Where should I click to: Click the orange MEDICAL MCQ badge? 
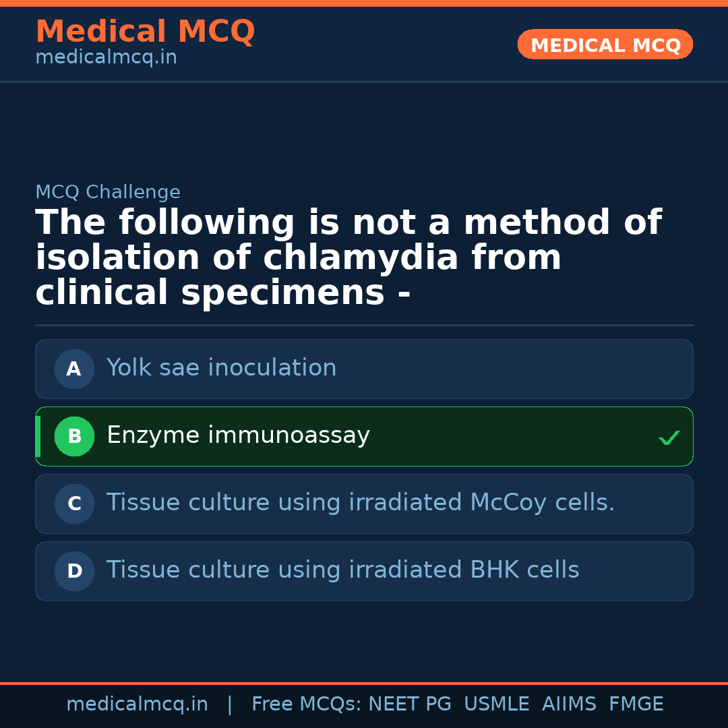[x=605, y=44]
